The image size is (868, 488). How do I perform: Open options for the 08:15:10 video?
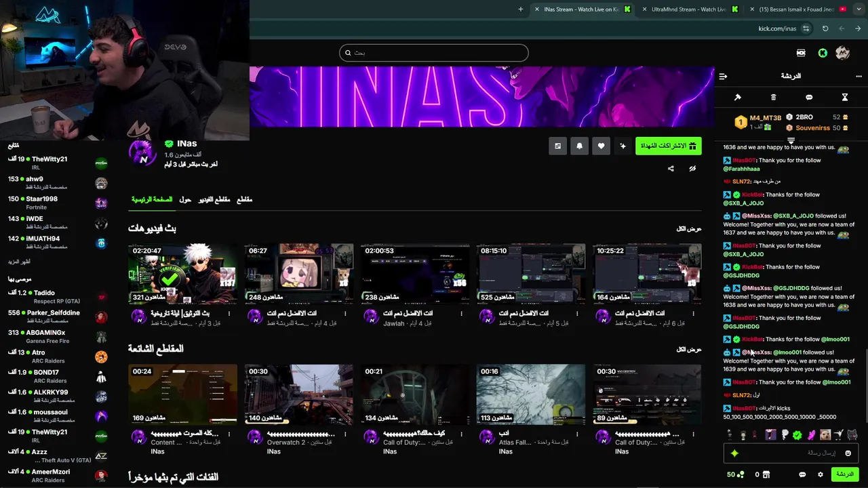(577, 314)
